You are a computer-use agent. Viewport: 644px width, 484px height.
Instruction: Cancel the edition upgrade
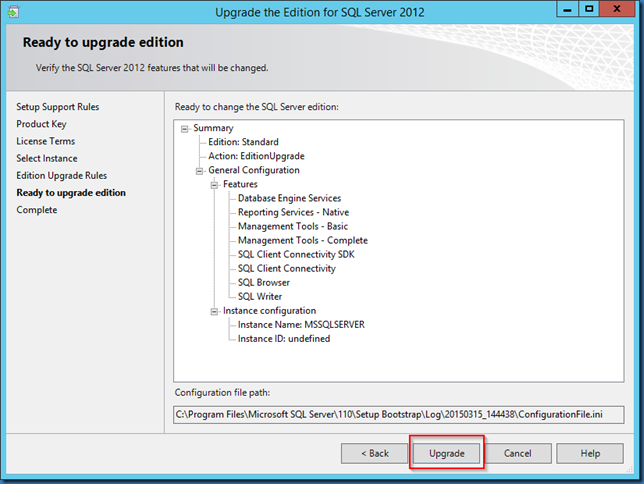click(x=518, y=453)
